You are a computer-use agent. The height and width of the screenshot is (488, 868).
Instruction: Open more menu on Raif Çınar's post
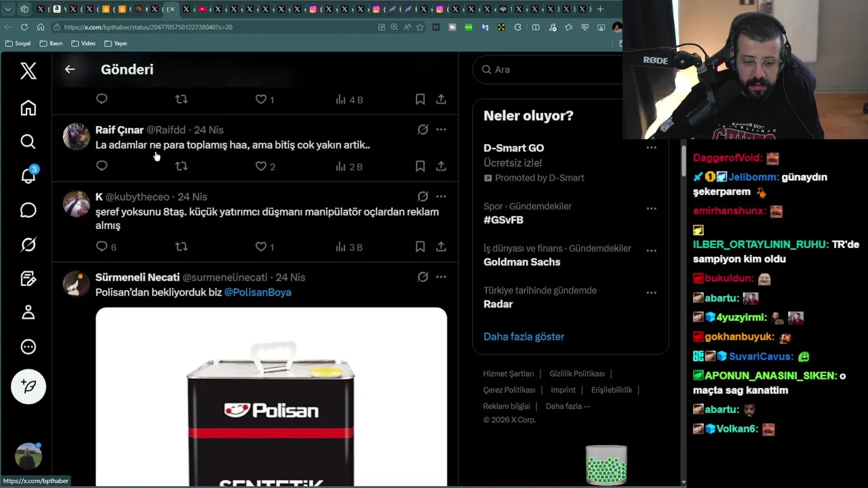point(441,129)
